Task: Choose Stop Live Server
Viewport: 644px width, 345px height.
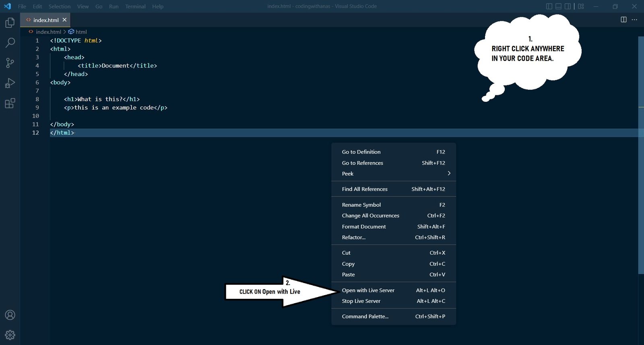Action: [x=394, y=301]
